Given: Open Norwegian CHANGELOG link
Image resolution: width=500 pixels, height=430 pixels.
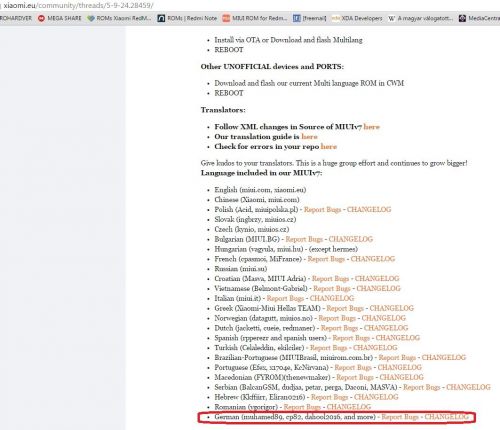Looking at the screenshot, I should [x=384, y=318].
